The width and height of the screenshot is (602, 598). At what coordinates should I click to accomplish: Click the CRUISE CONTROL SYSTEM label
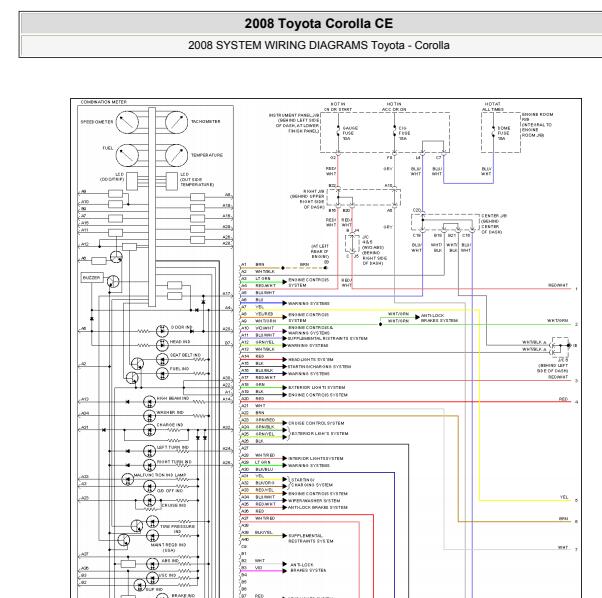click(316, 423)
